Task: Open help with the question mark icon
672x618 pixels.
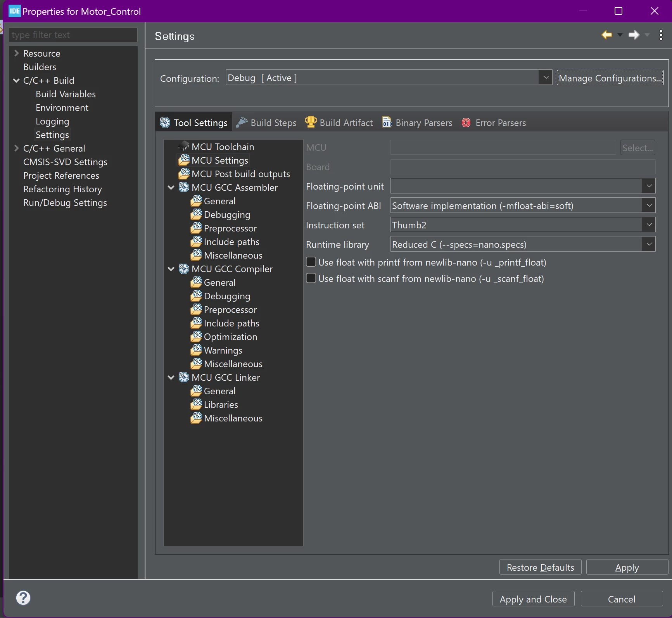Action: pyautogui.click(x=23, y=598)
